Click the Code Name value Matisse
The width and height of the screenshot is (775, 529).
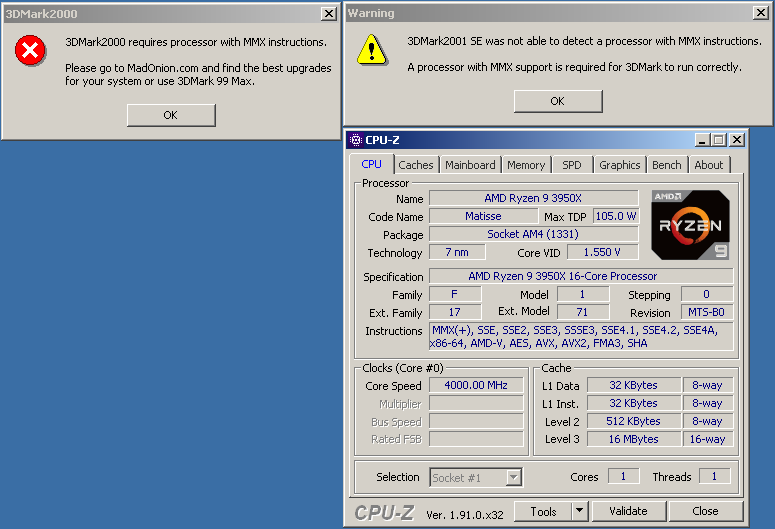pyautogui.click(x=483, y=216)
